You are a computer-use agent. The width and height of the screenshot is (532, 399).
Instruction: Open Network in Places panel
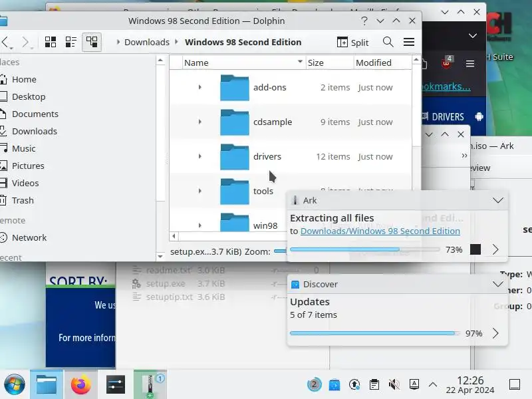tap(29, 238)
